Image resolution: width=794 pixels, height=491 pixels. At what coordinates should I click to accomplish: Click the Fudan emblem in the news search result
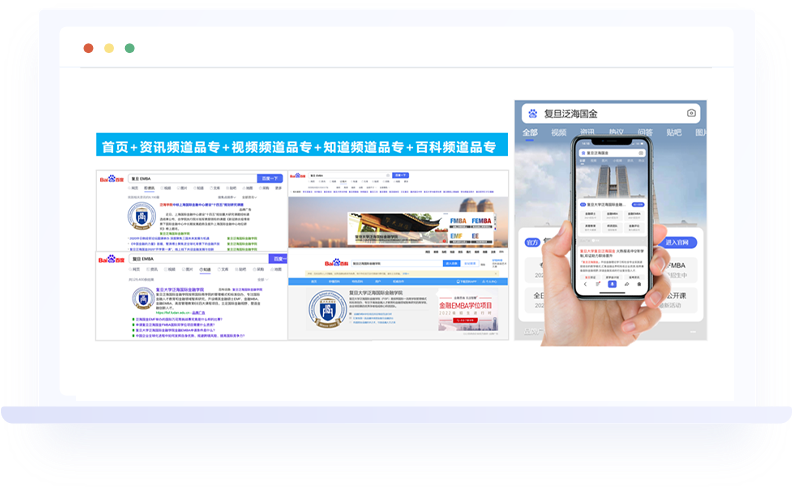141,216
